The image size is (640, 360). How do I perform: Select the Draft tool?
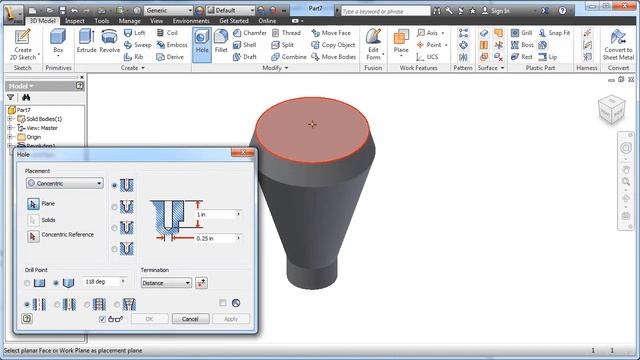[244, 57]
